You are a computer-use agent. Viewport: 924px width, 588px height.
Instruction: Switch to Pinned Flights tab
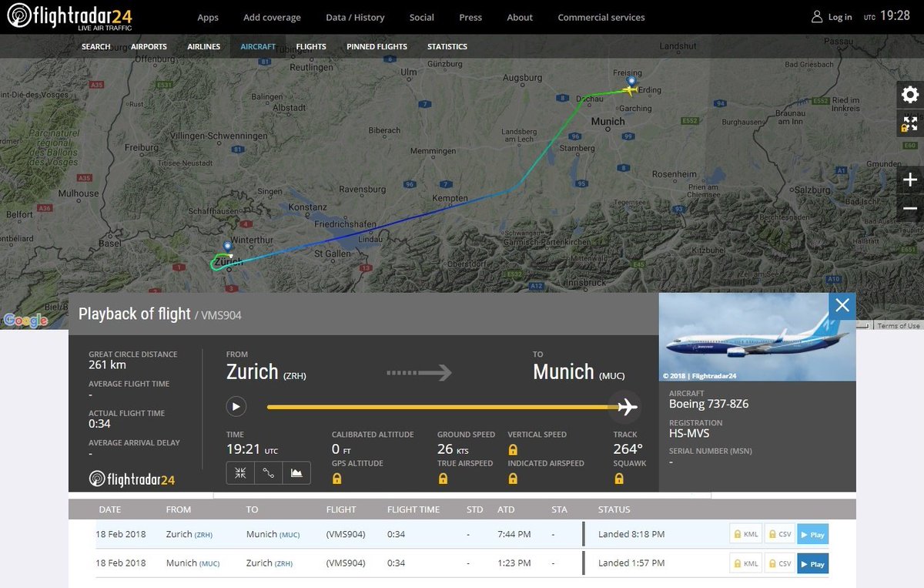pos(377,46)
